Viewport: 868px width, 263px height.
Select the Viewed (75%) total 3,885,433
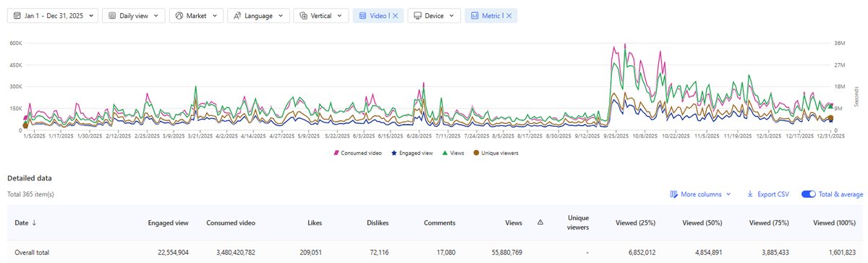click(x=775, y=252)
